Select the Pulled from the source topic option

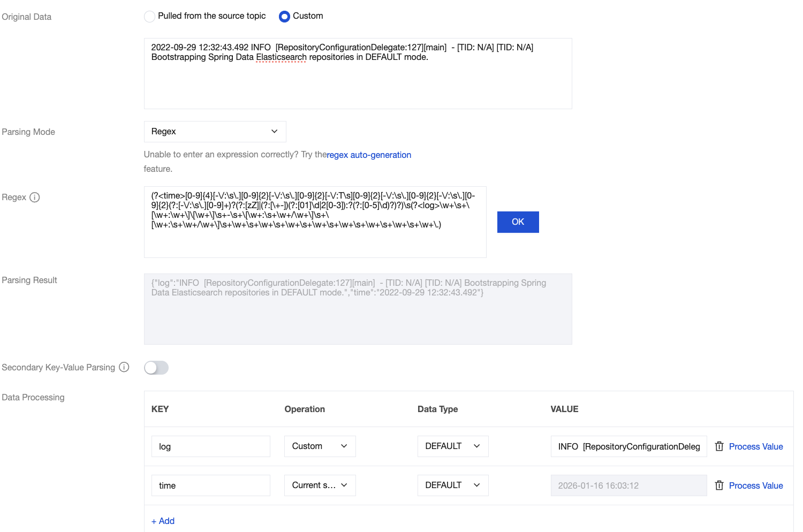(150, 17)
